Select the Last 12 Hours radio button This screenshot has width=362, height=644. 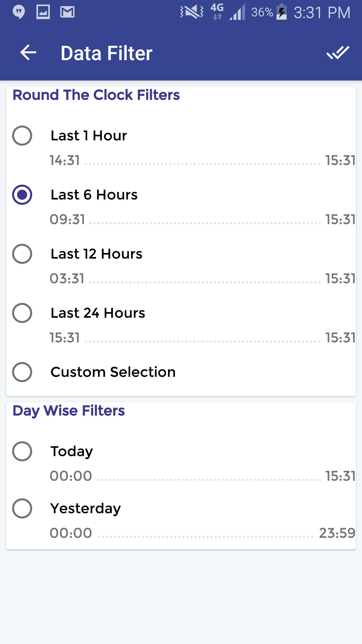click(x=22, y=254)
